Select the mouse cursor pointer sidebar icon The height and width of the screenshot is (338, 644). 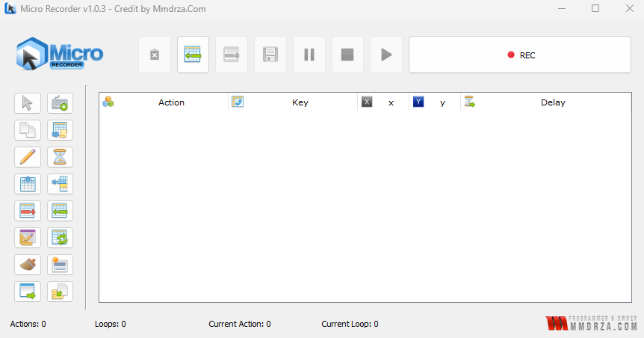[x=28, y=103]
